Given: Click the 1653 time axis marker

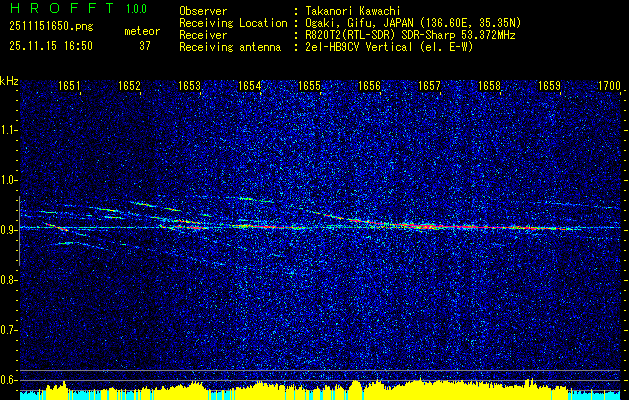Looking at the screenshot, I should [x=189, y=86].
